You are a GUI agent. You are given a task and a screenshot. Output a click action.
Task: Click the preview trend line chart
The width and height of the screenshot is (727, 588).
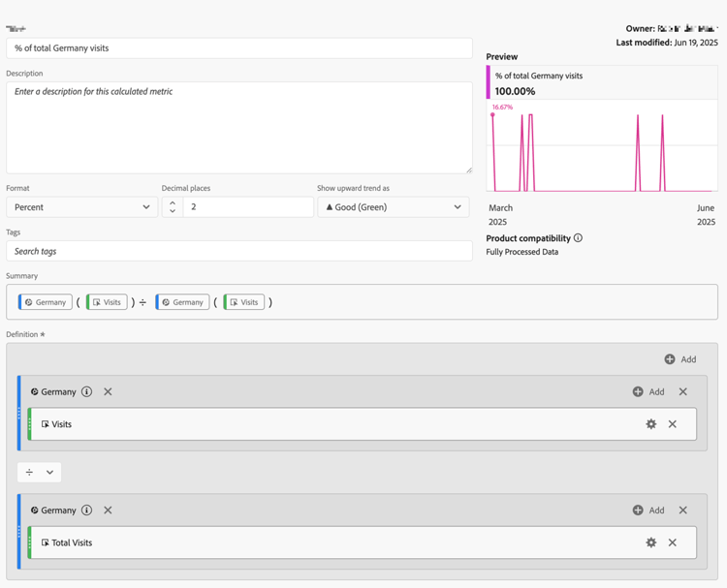click(x=602, y=145)
